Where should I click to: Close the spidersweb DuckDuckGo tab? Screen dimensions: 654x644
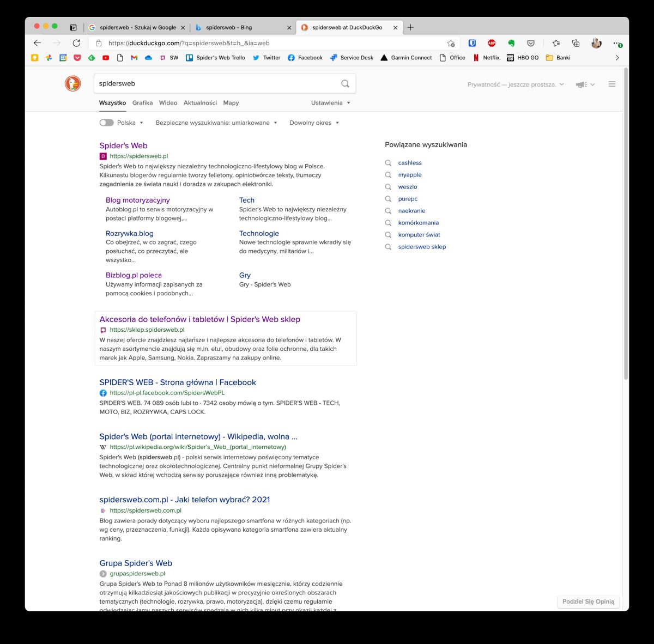(x=396, y=27)
